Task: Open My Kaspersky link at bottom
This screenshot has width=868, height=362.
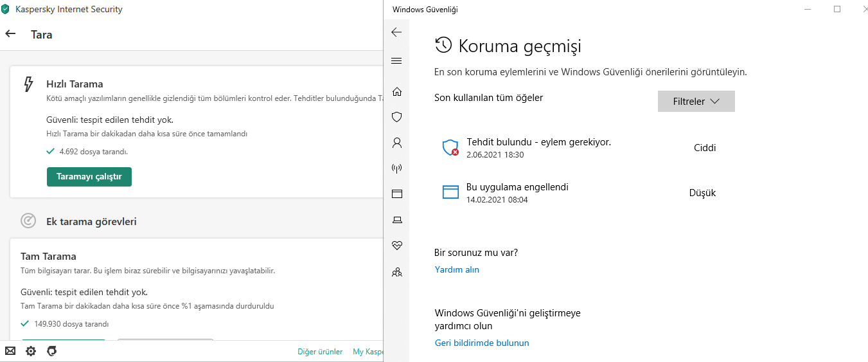Action: [x=368, y=352]
